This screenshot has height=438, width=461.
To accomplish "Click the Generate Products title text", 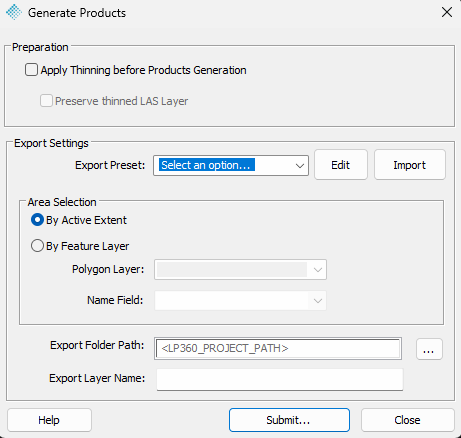I will click(x=77, y=13).
